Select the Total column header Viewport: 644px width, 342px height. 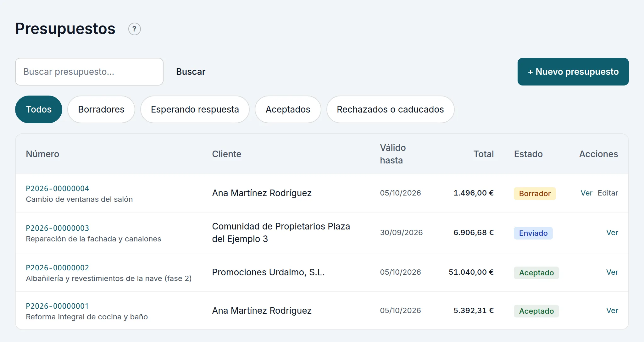pyautogui.click(x=483, y=154)
